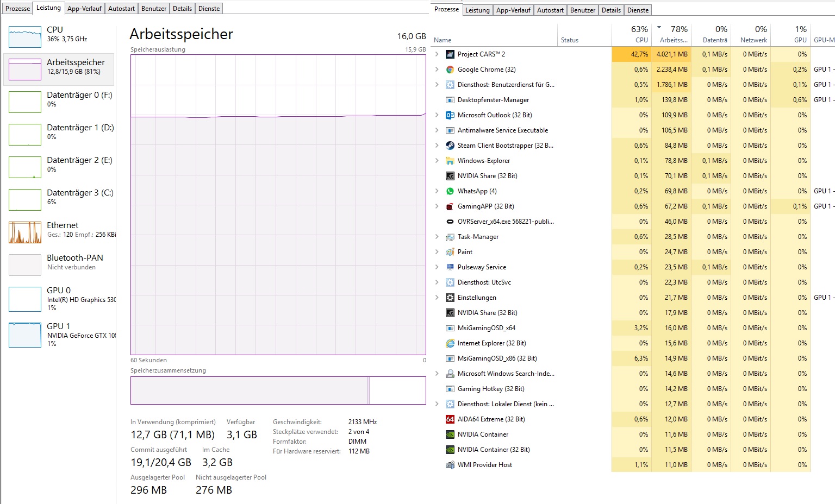Open App-Verlauf tab in left Task Manager
The width and height of the screenshot is (835, 504).
pos(84,9)
